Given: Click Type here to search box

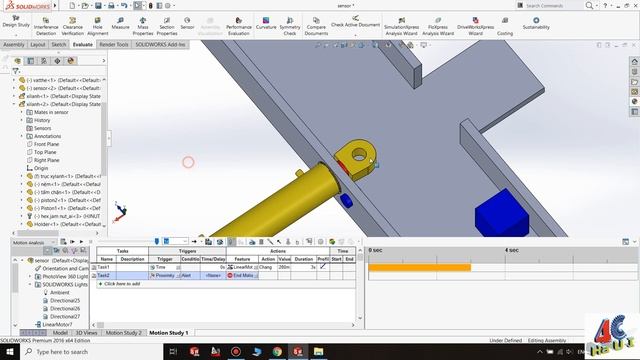Looking at the screenshot, I should [91, 351].
